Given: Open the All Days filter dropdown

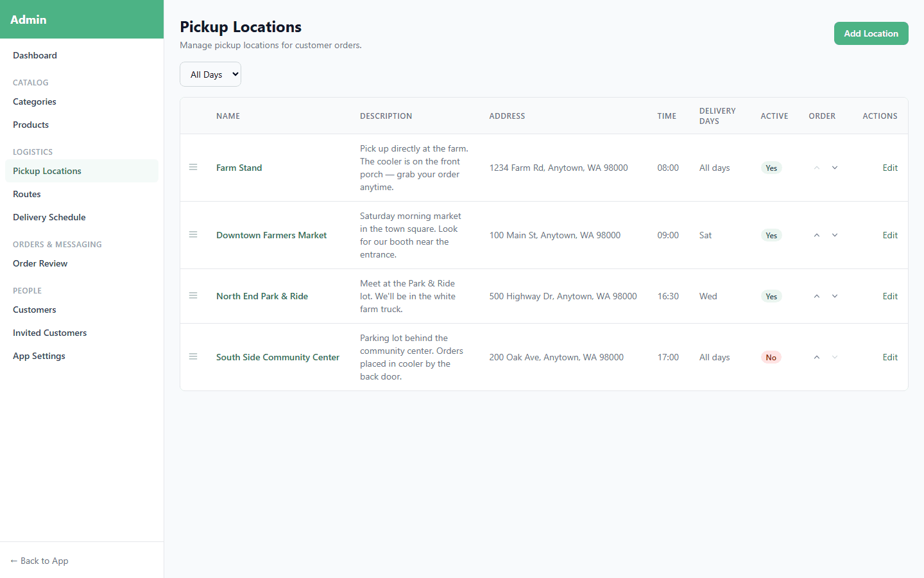Looking at the screenshot, I should (210, 74).
